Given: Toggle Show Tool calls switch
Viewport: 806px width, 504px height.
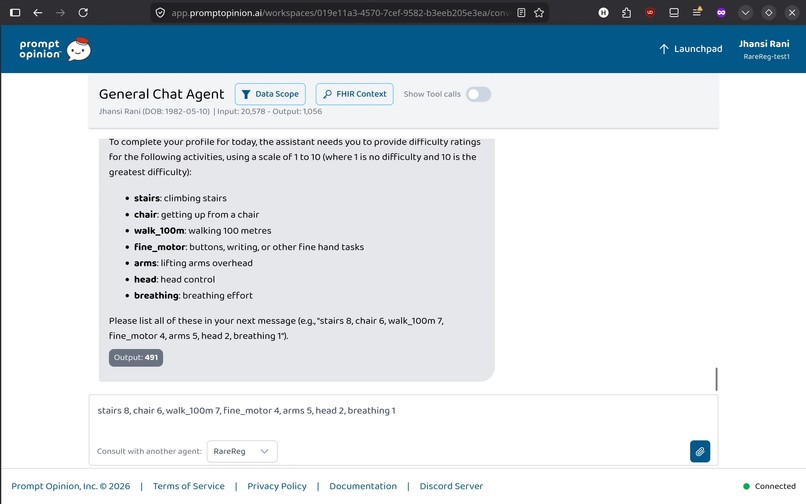Looking at the screenshot, I should 479,94.
